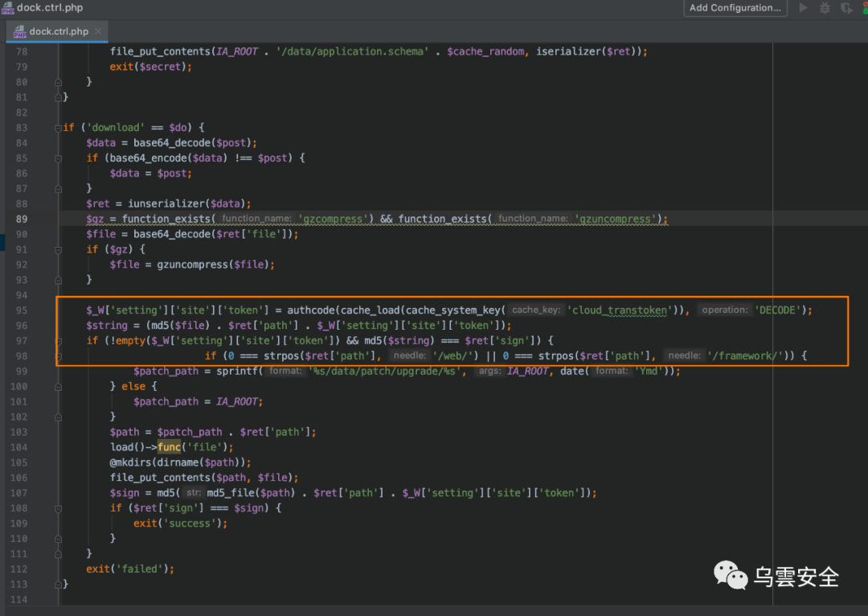The image size is (868, 616).
Task: Click 'base64_decode($post)' on line 84
Action: (192, 143)
